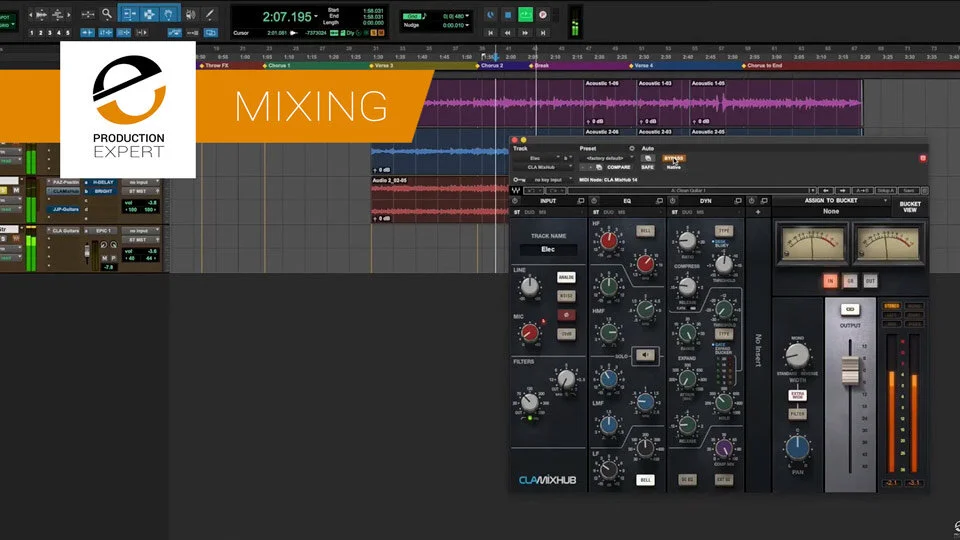Toggle the plugin target red button

tap(923, 159)
